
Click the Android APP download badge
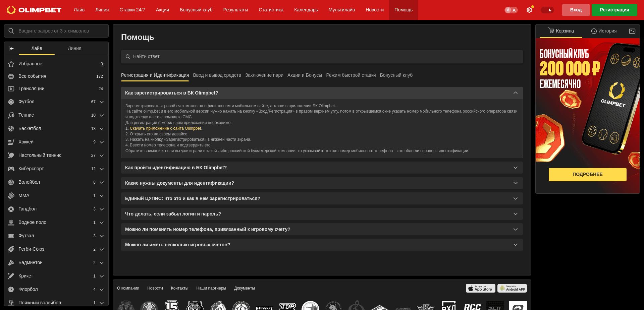pos(512,288)
